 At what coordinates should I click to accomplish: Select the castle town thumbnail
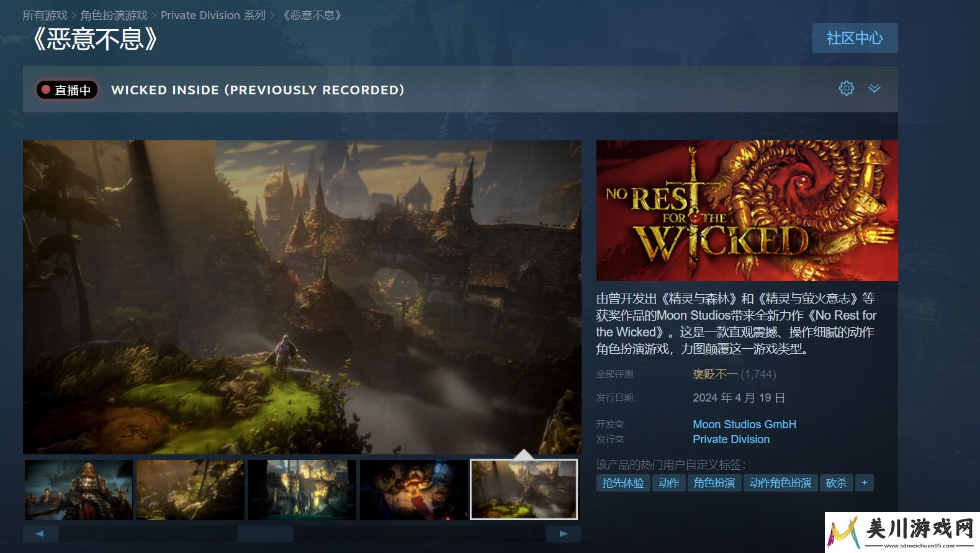pyautogui.click(x=302, y=490)
